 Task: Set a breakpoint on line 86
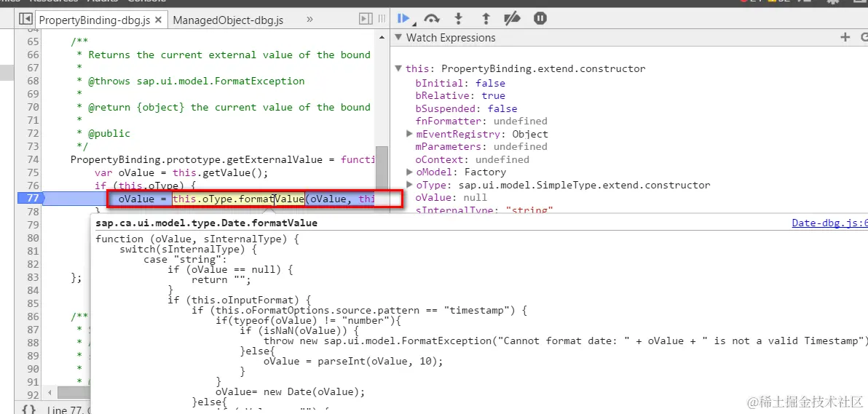pyautogui.click(x=33, y=317)
